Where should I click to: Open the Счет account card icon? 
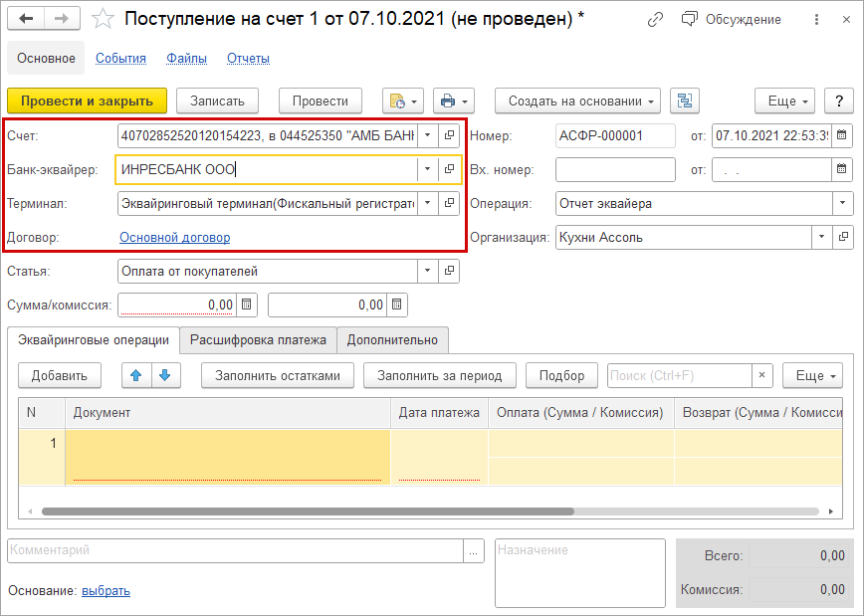point(449,135)
